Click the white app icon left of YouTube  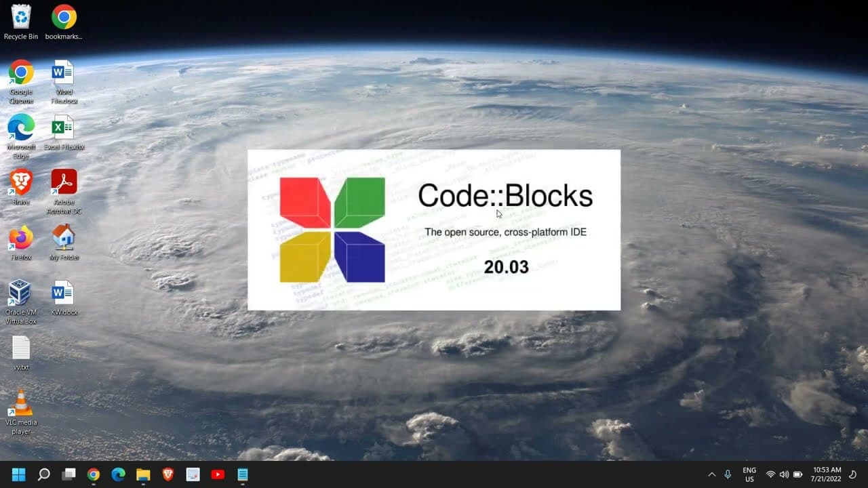[193, 474]
